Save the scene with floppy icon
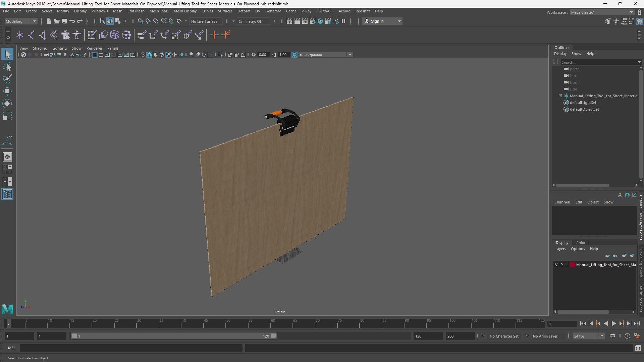The image size is (644, 362). [x=64, y=21]
